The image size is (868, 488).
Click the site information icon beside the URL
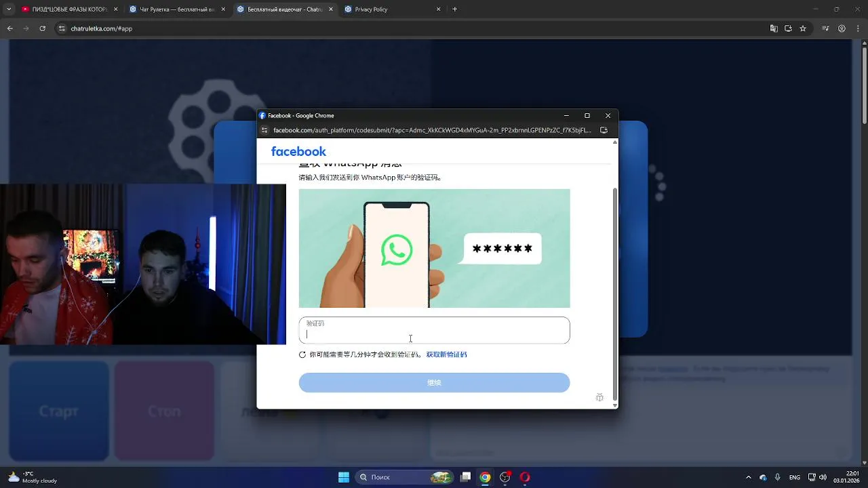click(62, 28)
